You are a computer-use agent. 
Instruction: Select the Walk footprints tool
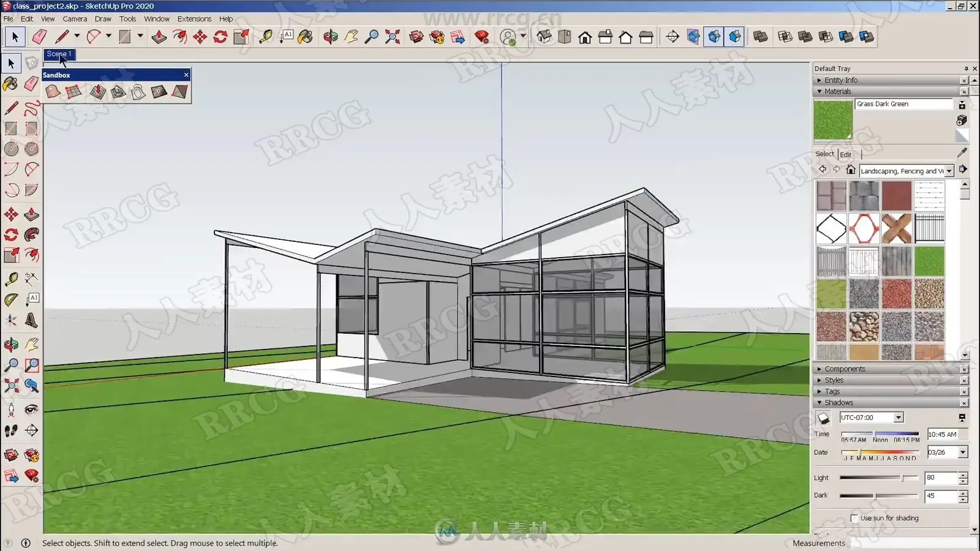click(11, 430)
